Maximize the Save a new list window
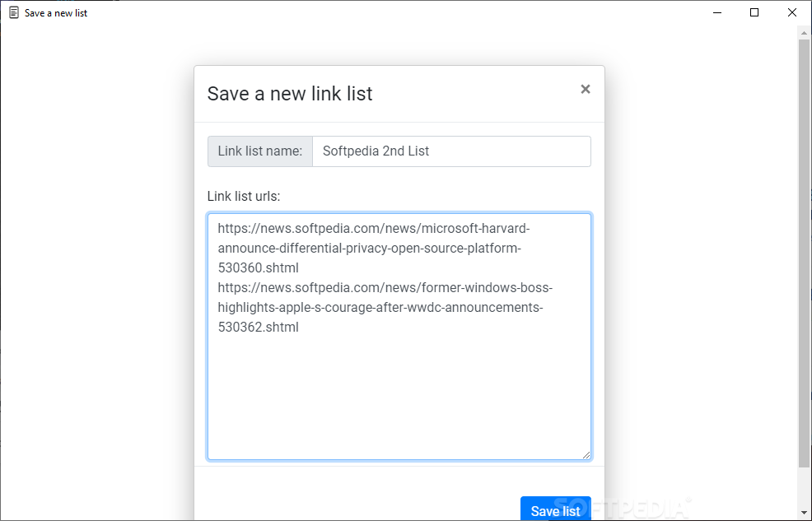The image size is (812, 530). click(754, 13)
